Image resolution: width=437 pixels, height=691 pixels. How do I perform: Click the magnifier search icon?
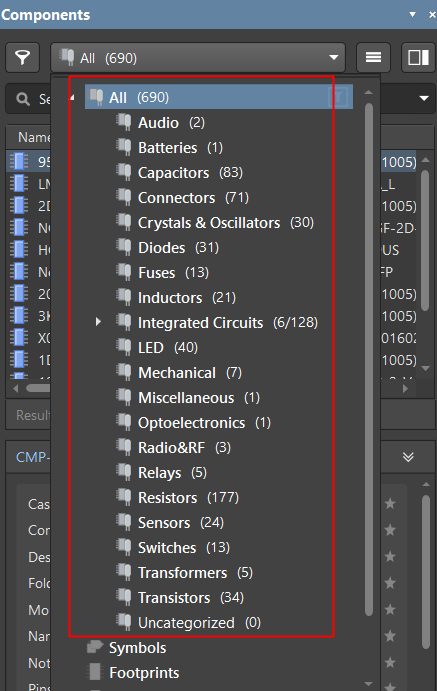click(22, 99)
